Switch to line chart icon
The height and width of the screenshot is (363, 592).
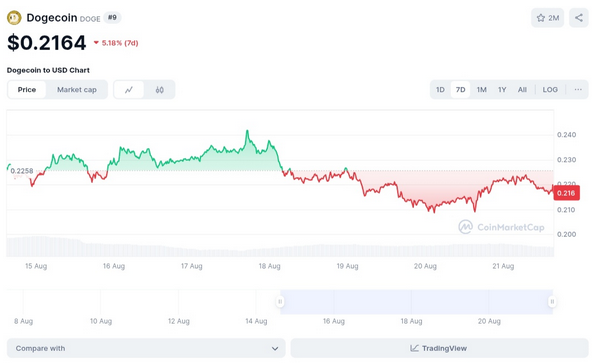pos(129,90)
